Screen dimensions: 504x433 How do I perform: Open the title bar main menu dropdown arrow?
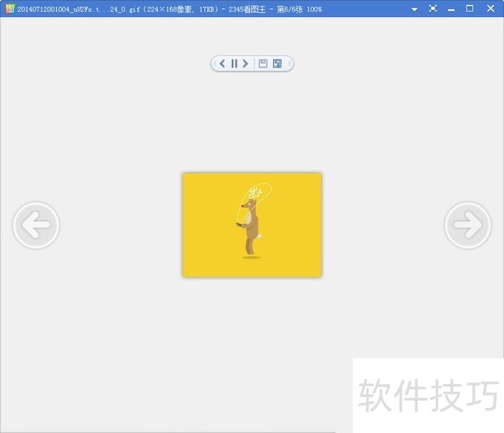pos(415,9)
